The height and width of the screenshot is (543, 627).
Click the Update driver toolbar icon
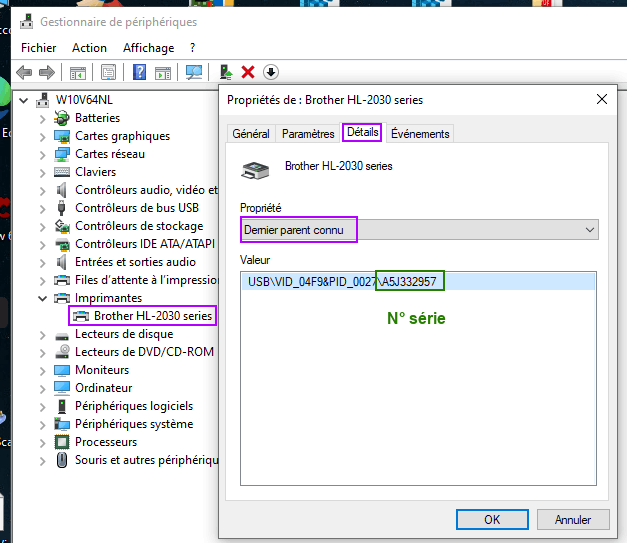[226, 72]
